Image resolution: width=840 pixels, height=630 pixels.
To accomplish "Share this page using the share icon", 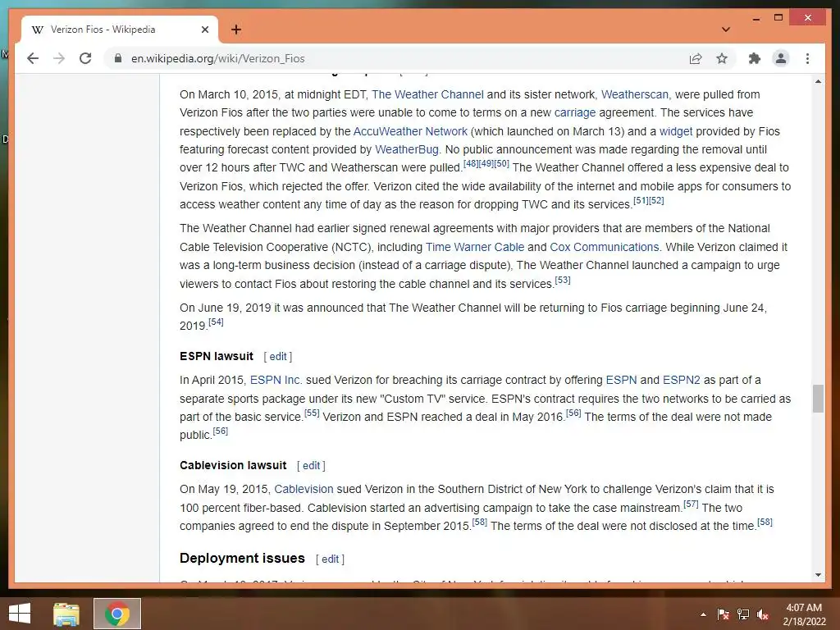I will point(696,58).
